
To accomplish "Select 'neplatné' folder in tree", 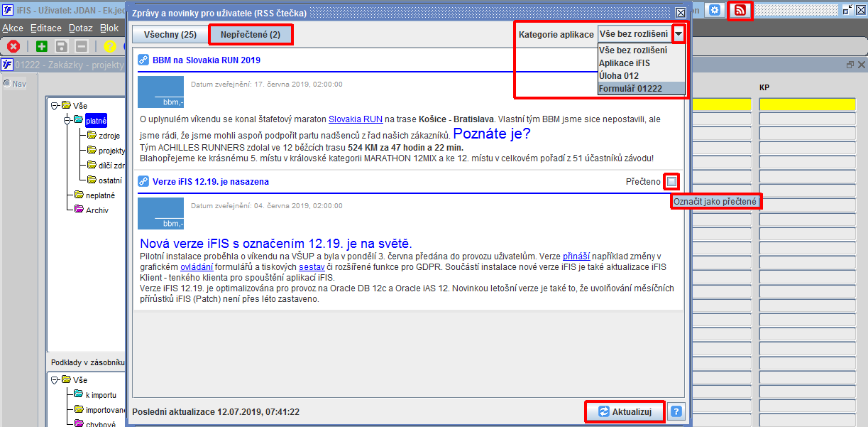I will click(100, 195).
